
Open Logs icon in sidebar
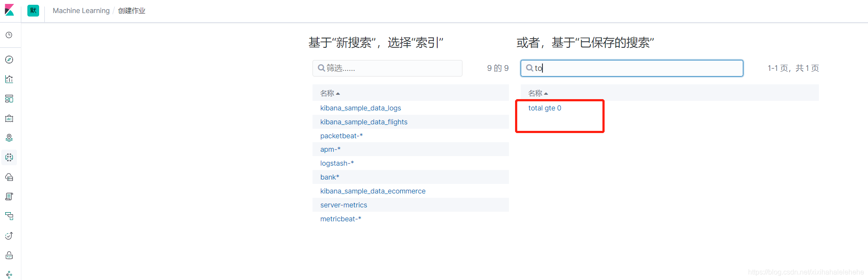point(9,197)
